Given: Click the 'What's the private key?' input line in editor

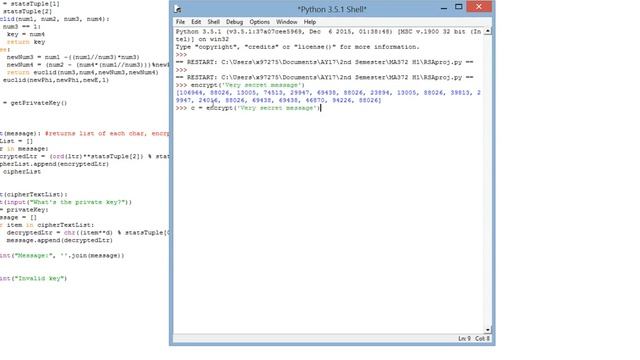Looking at the screenshot, I should (66, 202).
